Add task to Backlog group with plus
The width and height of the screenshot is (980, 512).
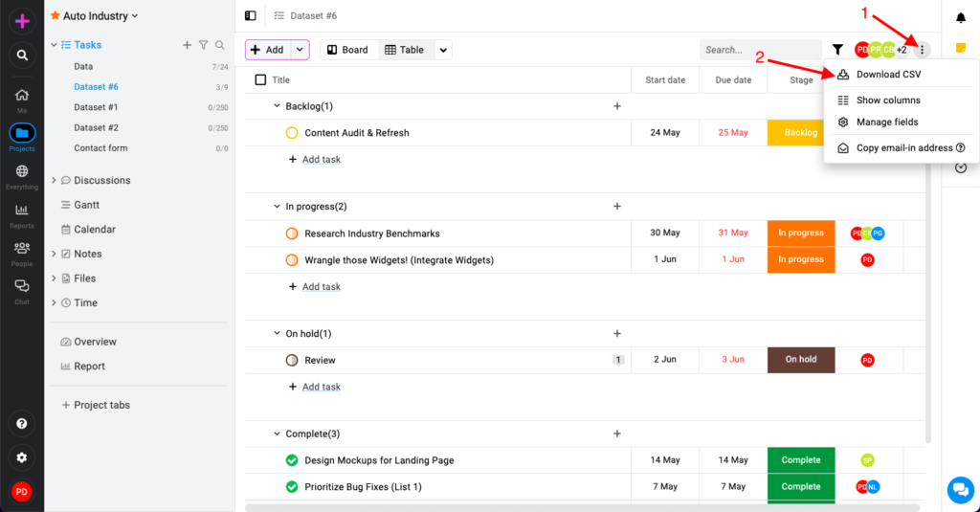point(617,106)
